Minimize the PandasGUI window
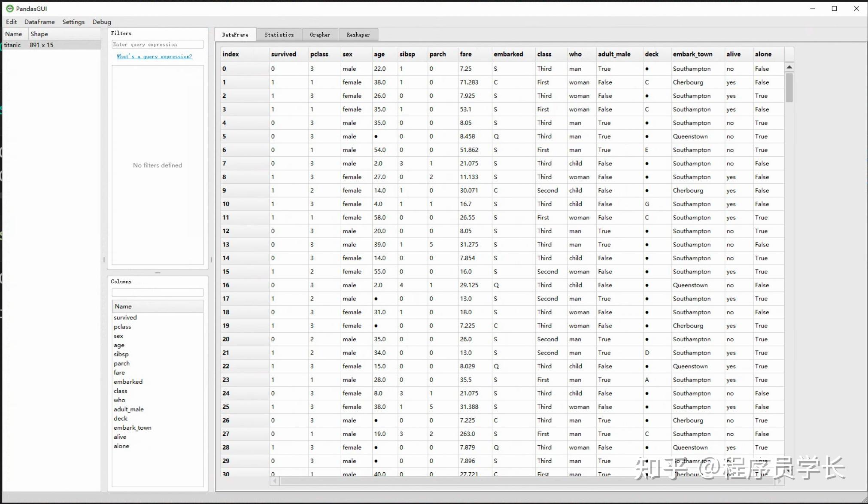Image resolution: width=868 pixels, height=504 pixels. pyautogui.click(x=812, y=9)
